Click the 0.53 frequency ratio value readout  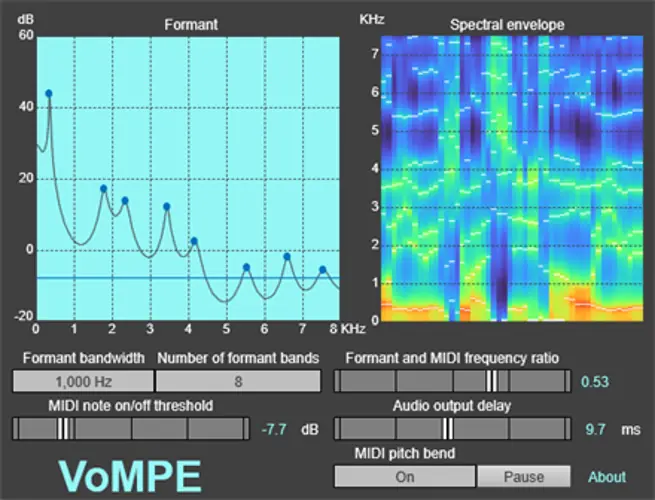click(x=595, y=381)
